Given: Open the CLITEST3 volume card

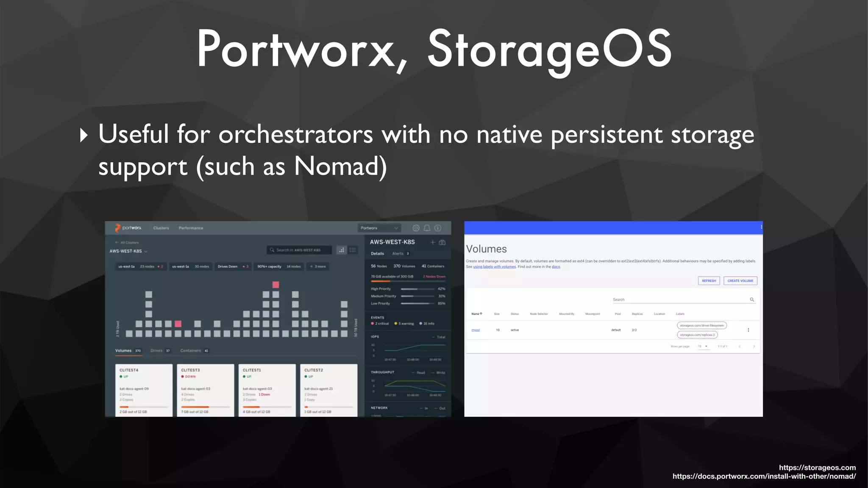Looking at the screenshot, I should pos(205,390).
